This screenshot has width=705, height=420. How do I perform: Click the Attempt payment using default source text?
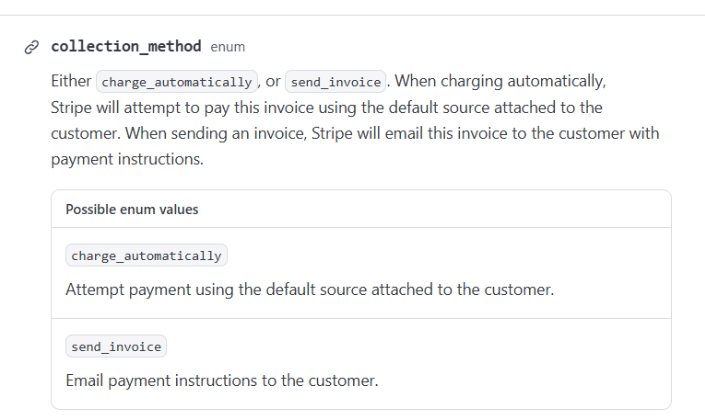click(309, 290)
